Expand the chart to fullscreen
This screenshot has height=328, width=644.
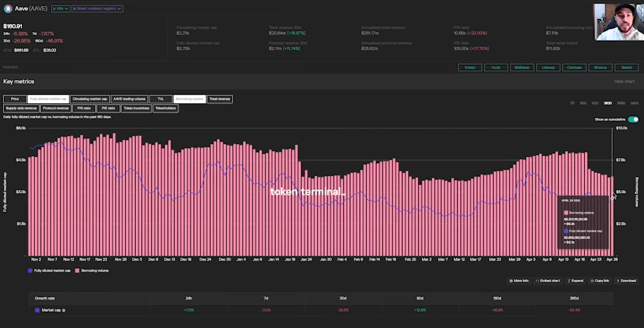tap(575, 281)
